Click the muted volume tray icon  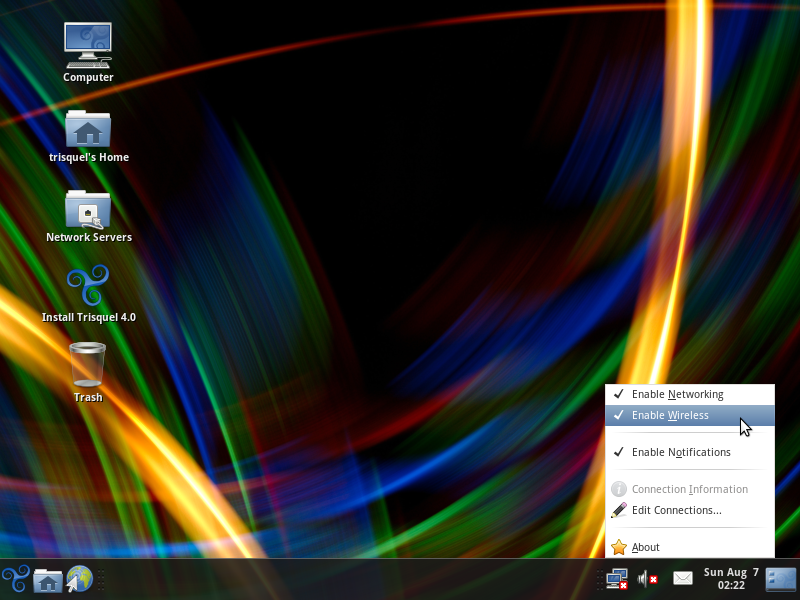[648, 579]
